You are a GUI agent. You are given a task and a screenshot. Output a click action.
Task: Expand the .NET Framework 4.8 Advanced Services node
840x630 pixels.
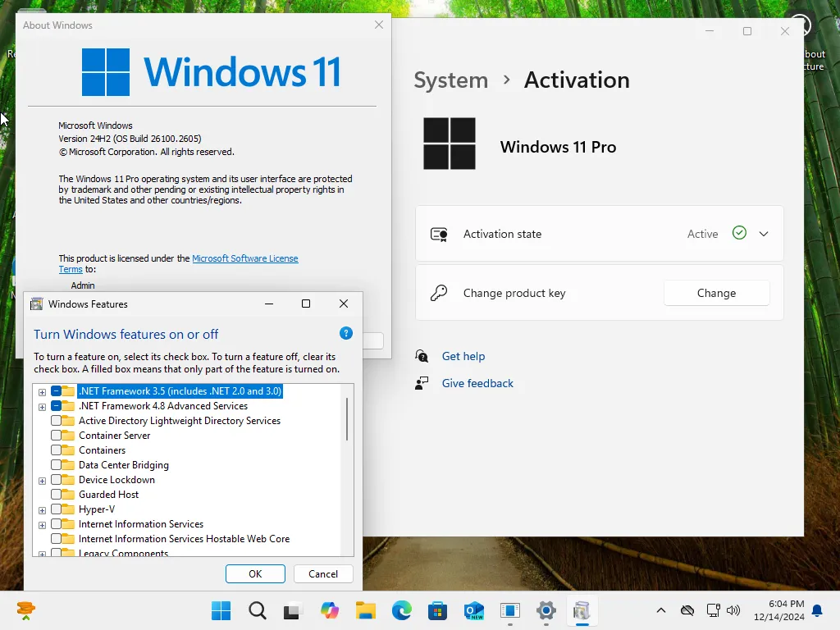(x=42, y=407)
